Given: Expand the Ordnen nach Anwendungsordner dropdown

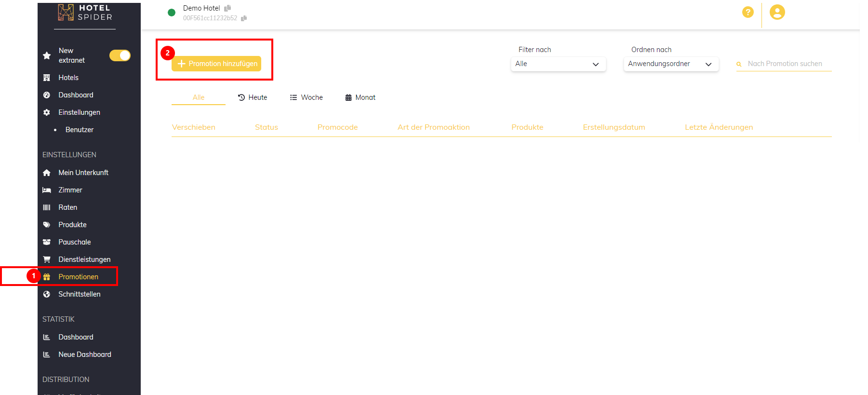Looking at the screenshot, I should point(670,64).
